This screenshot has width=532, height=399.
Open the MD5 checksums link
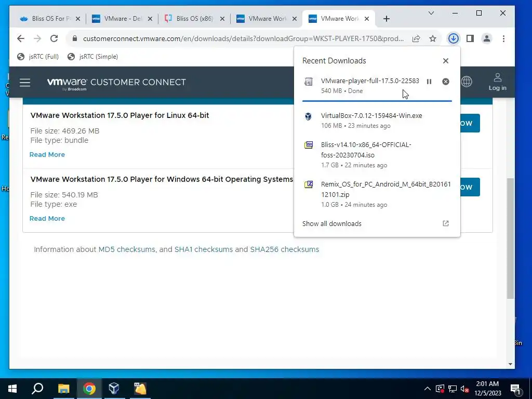click(x=127, y=249)
